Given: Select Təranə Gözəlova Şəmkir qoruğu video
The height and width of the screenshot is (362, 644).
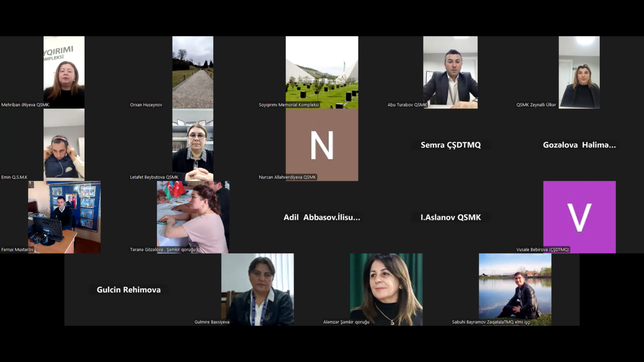Looking at the screenshot, I should pyautogui.click(x=193, y=217).
